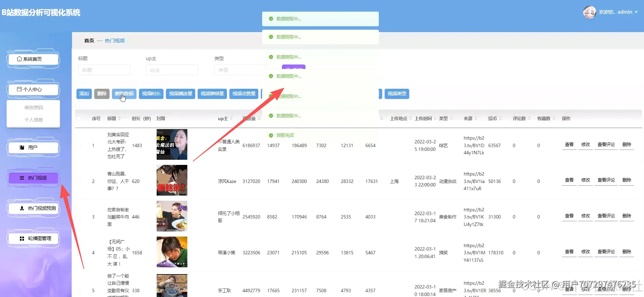
Task: Open the 视频时长 chart button
Action: (x=151, y=94)
